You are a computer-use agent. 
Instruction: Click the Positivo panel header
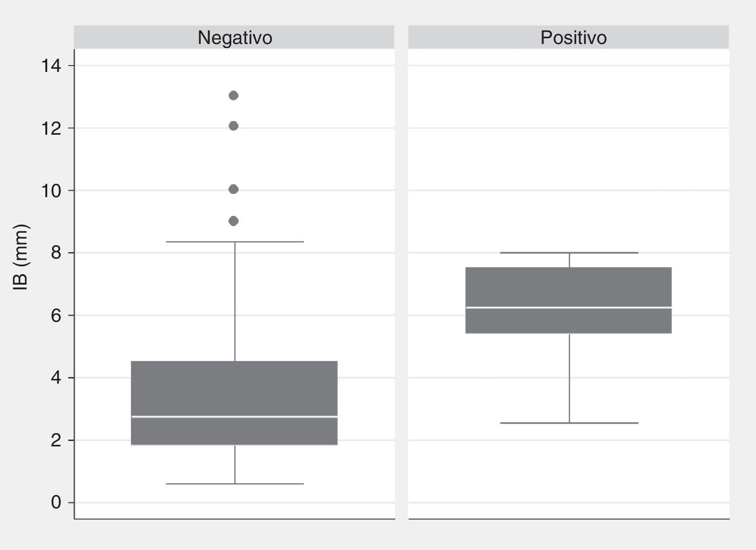pos(573,38)
